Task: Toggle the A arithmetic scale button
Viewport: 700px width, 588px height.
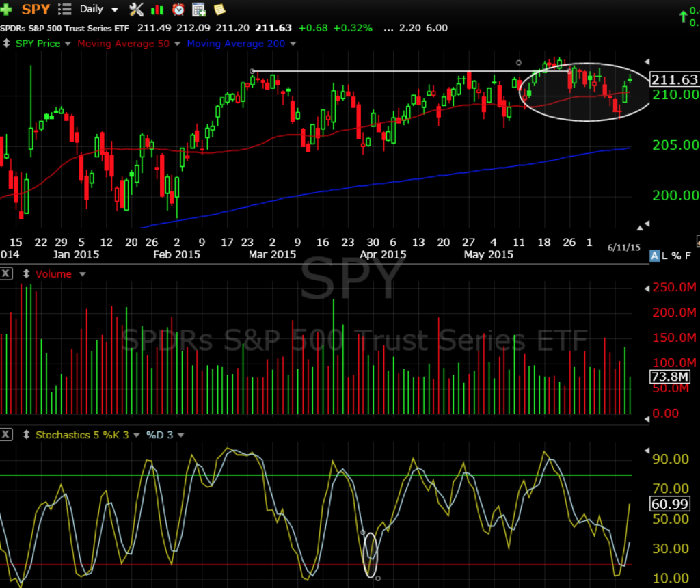Action: tap(654, 256)
